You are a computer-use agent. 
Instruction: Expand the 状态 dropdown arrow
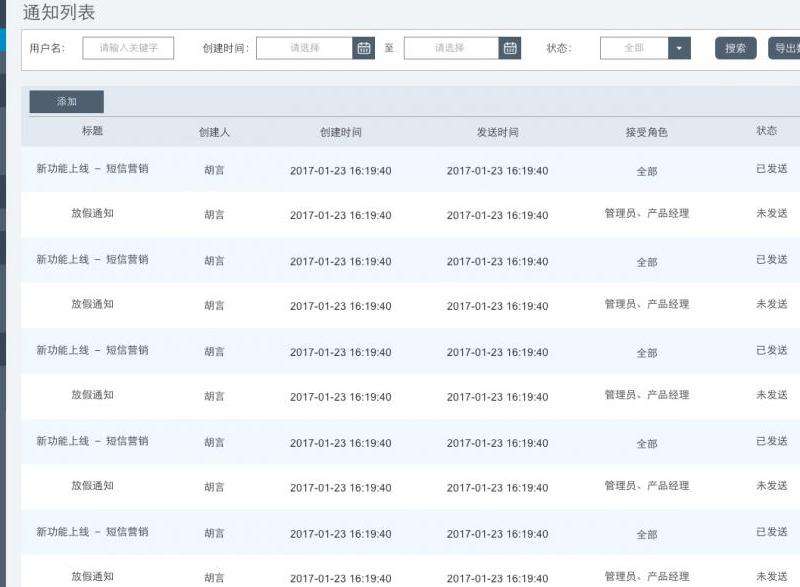click(680, 48)
